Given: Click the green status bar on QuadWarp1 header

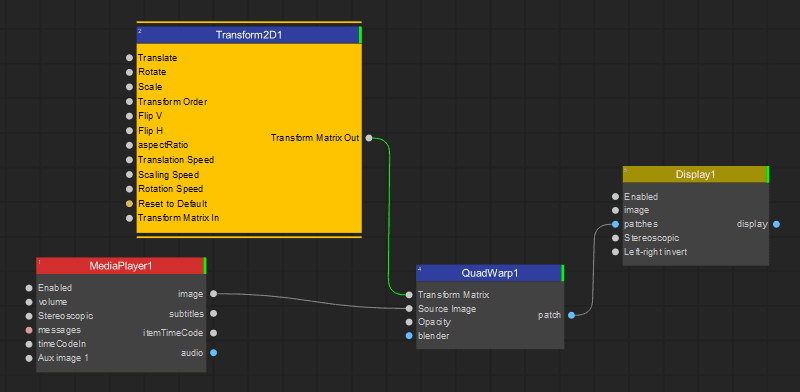Looking at the screenshot, I should [x=562, y=273].
